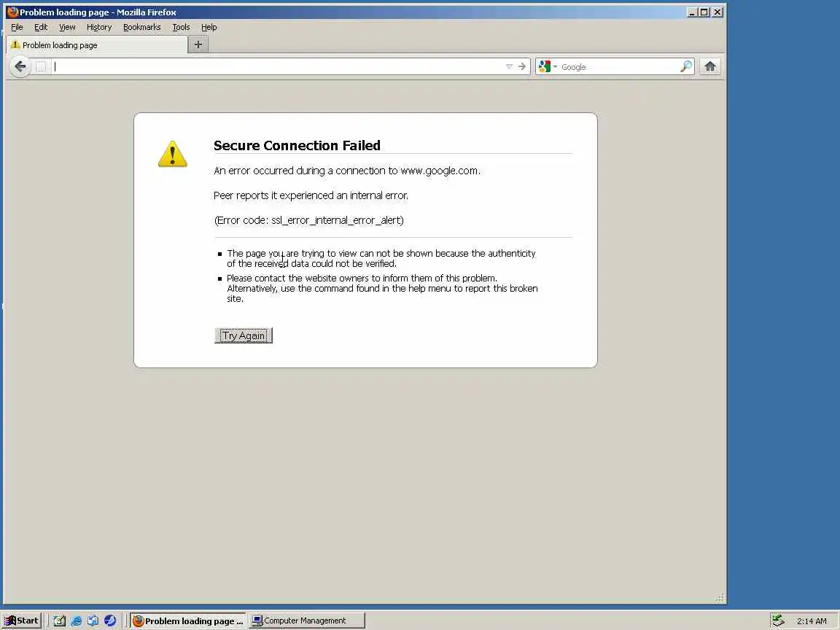Click the Try Again button
Screen dimensions: 840x630
pyautogui.click(x=244, y=335)
